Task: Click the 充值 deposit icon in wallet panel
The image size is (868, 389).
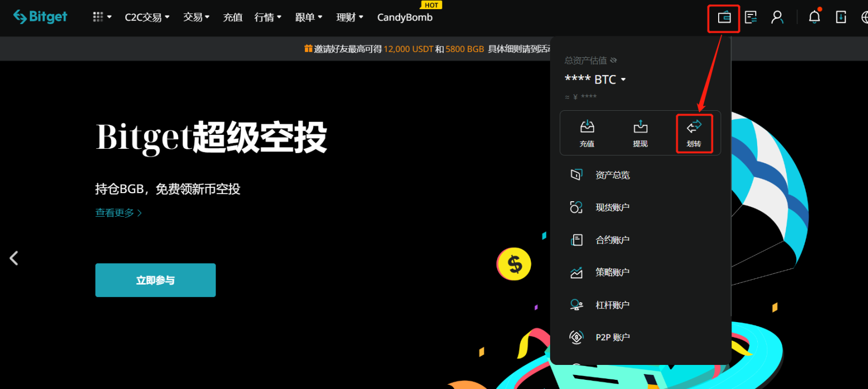Action: pyautogui.click(x=587, y=127)
